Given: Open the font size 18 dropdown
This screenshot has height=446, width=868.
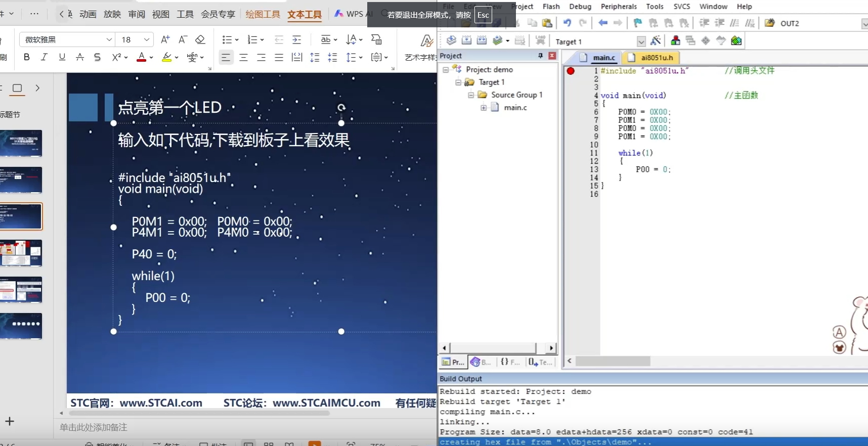Looking at the screenshot, I should 146,39.
